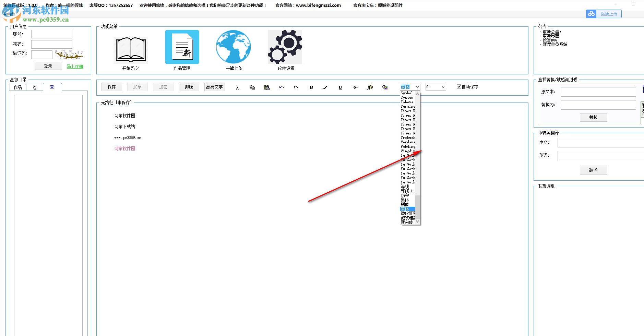Click the 翻译 translate button
This screenshot has height=336, width=644.
594,170
